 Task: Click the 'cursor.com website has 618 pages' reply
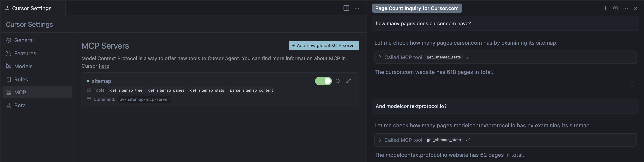click(x=434, y=72)
